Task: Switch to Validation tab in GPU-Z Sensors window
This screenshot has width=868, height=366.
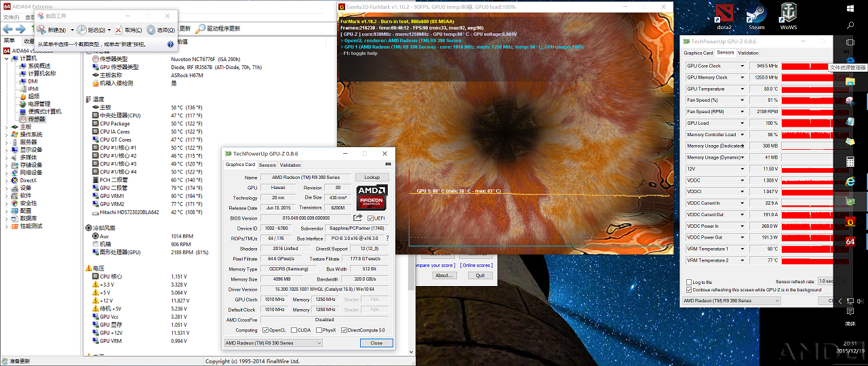Action: pyautogui.click(x=749, y=52)
